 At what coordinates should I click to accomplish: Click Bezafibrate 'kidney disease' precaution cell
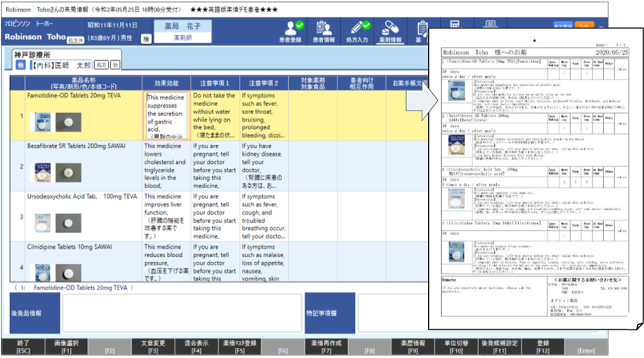pos(264,166)
